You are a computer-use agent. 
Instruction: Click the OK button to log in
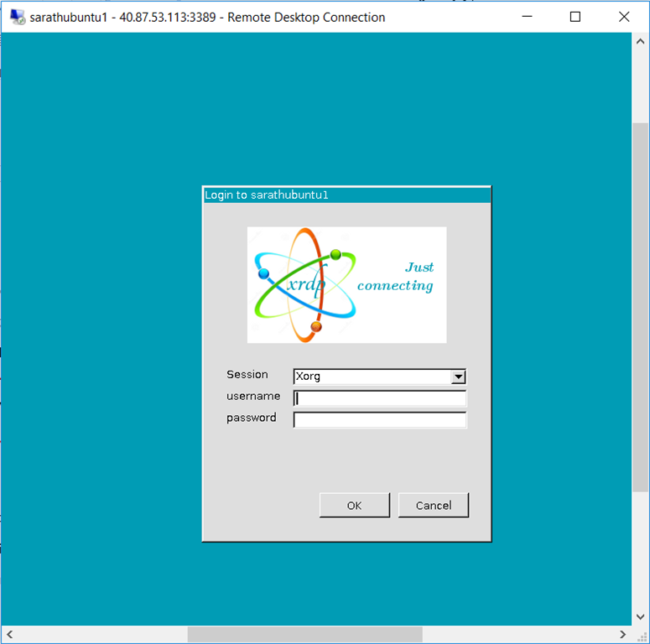pyautogui.click(x=355, y=505)
